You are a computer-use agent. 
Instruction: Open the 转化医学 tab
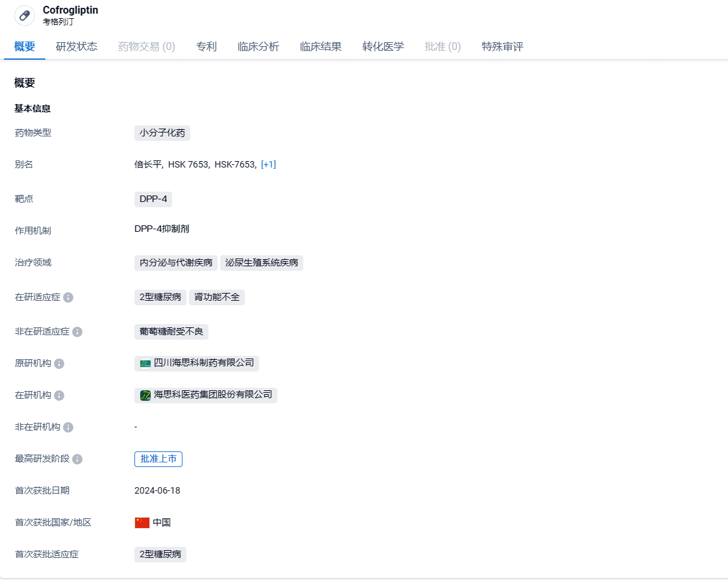pos(383,46)
